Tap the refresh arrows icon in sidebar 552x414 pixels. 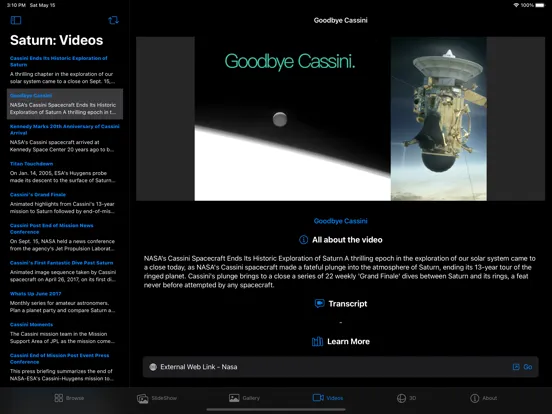point(113,20)
